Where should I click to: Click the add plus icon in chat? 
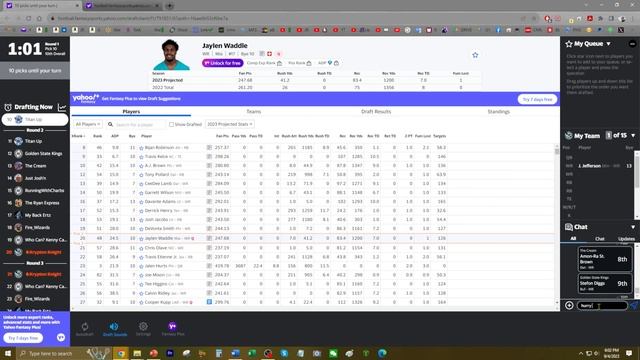(569, 305)
